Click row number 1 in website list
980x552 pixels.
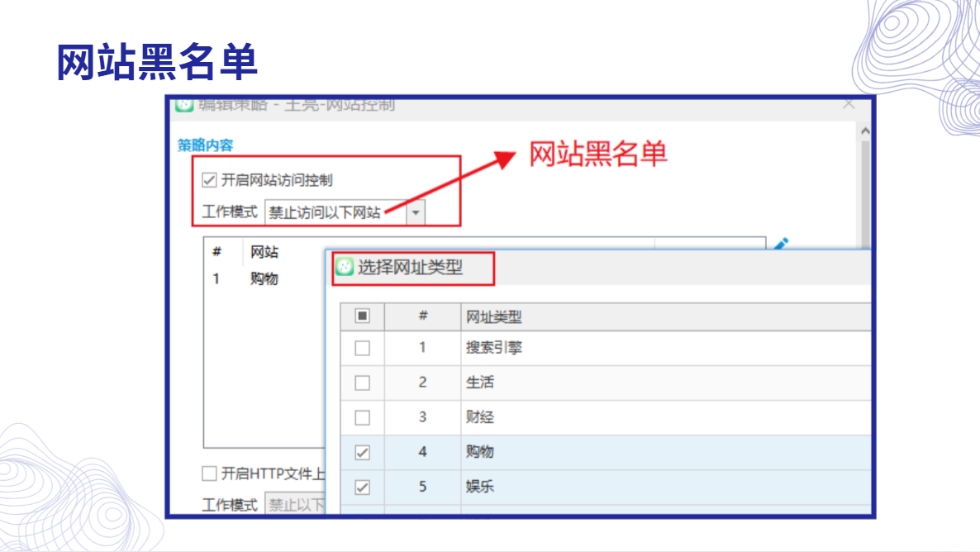point(216,278)
